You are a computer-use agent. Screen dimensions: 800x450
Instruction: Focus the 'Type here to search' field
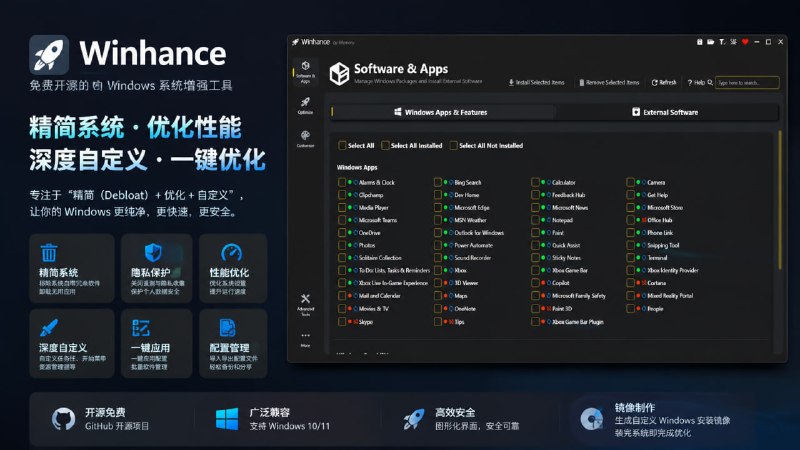click(x=747, y=82)
